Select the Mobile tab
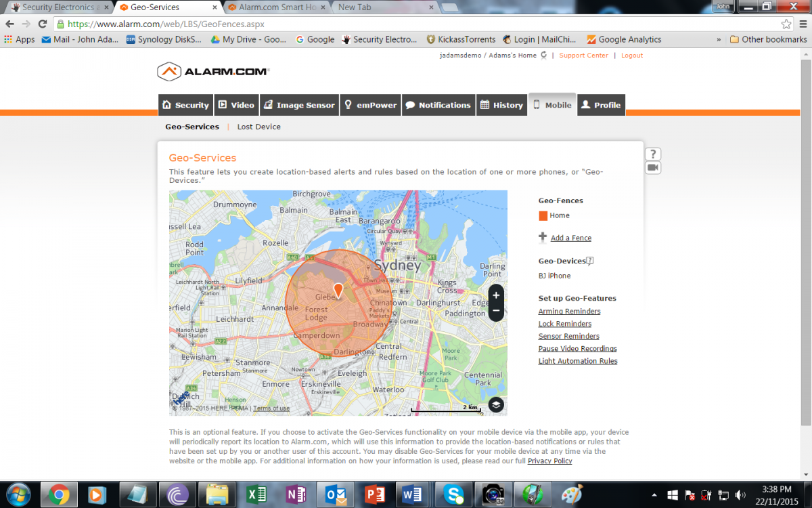812x508 pixels. coord(552,104)
